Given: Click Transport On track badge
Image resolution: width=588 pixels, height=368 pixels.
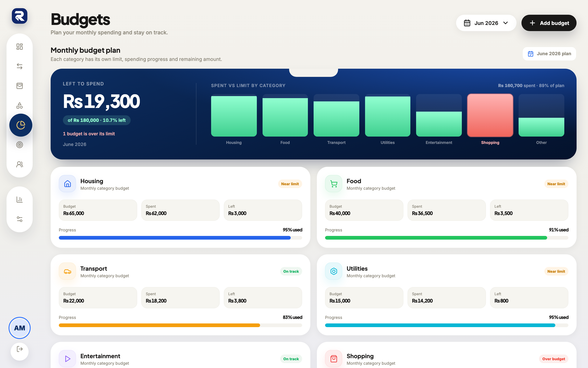Looking at the screenshot, I should click(x=291, y=271).
